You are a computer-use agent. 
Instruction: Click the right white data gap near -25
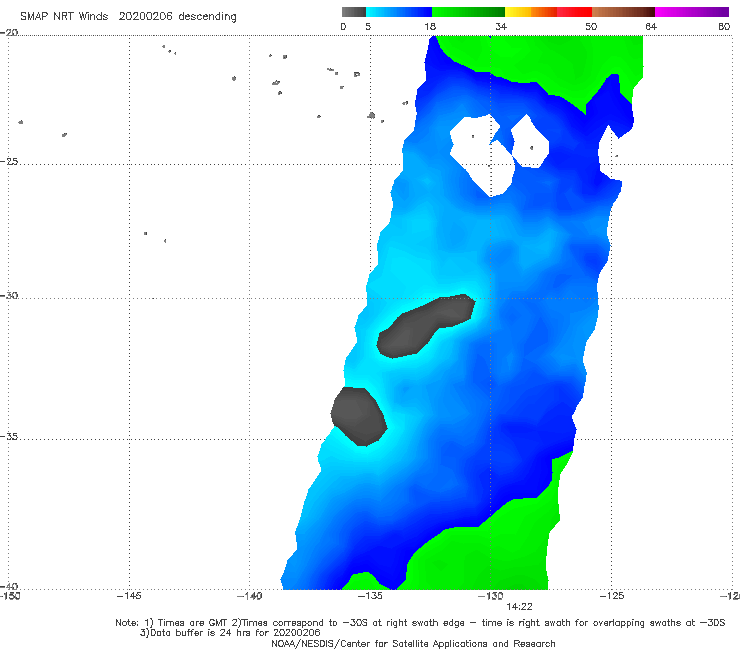[x=530, y=143]
